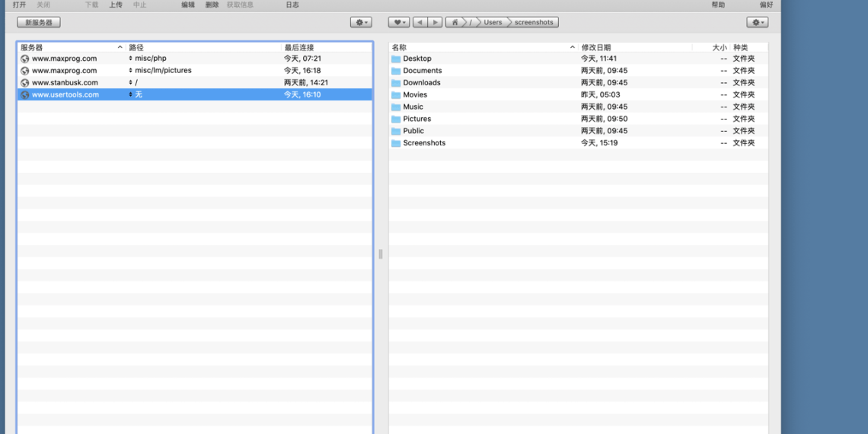Sort servers by 最后连接 column
868x434 pixels.
pyautogui.click(x=299, y=47)
